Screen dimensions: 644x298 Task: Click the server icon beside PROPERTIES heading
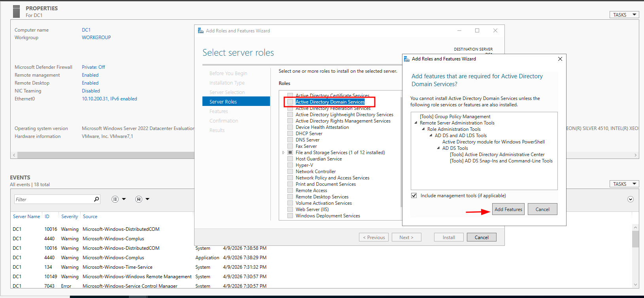(16, 11)
